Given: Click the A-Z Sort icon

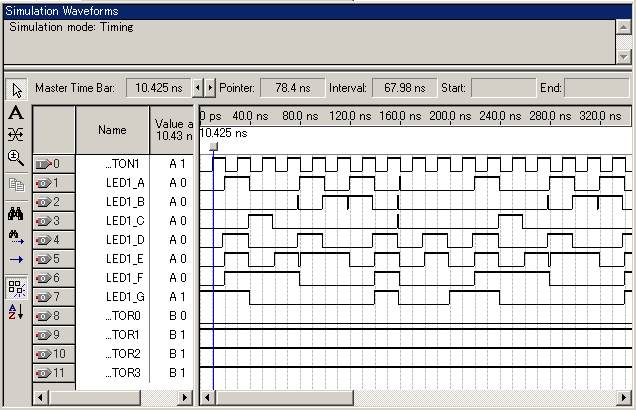Looking at the screenshot, I should click(x=16, y=312).
